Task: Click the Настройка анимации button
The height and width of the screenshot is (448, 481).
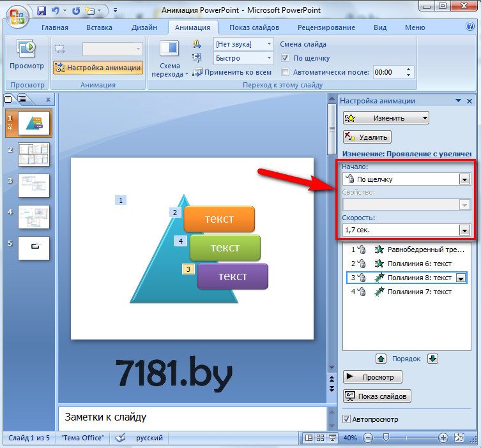Action: point(98,68)
